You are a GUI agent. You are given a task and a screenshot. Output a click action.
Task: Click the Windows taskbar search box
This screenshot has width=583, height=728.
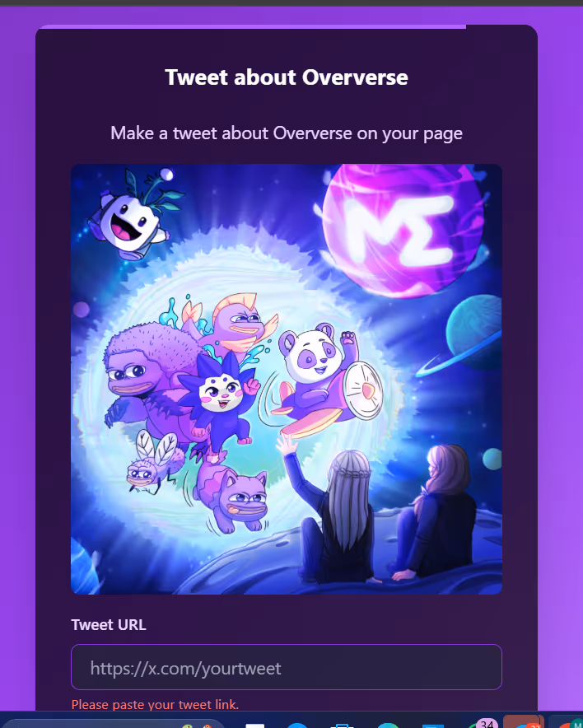pyautogui.click(x=114, y=723)
